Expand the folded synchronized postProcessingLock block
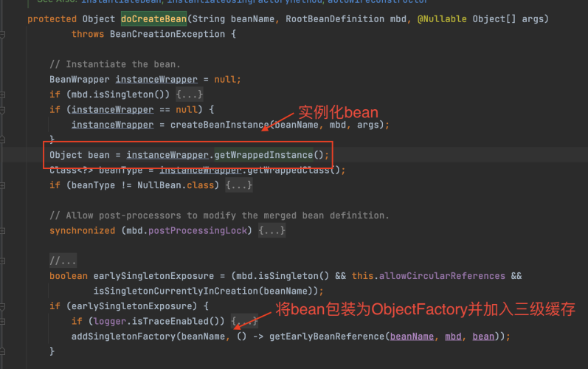 [271, 230]
